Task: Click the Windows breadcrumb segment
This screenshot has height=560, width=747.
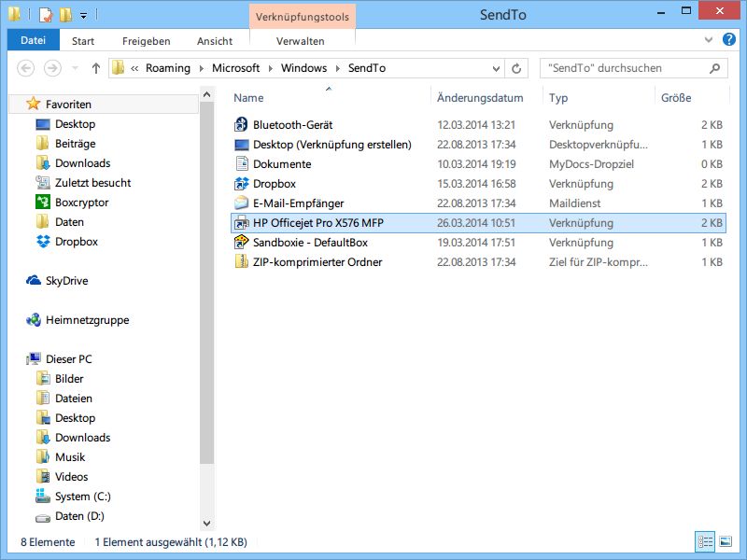Action: [304, 68]
